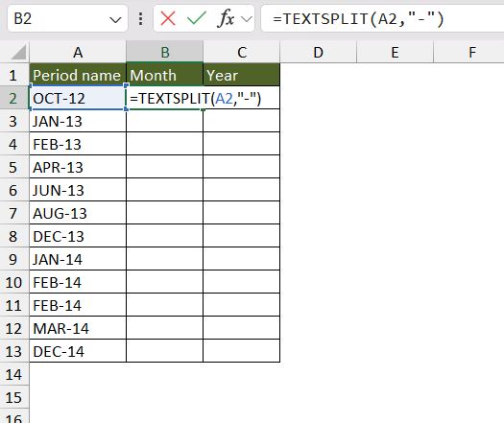This screenshot has height=423, width=504.
Task: Select cell containing AUG-13
Action: [78, 213]
